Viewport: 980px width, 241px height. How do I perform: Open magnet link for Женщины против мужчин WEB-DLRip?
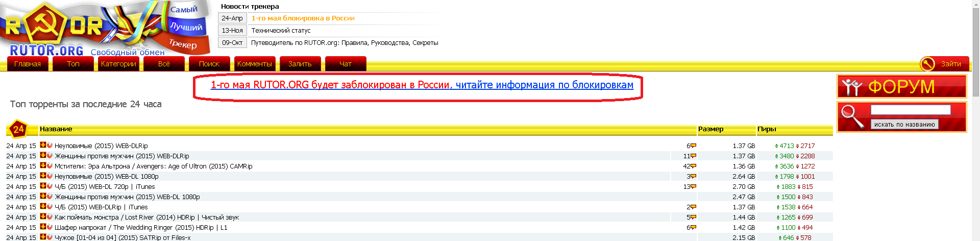pos(50,156)
